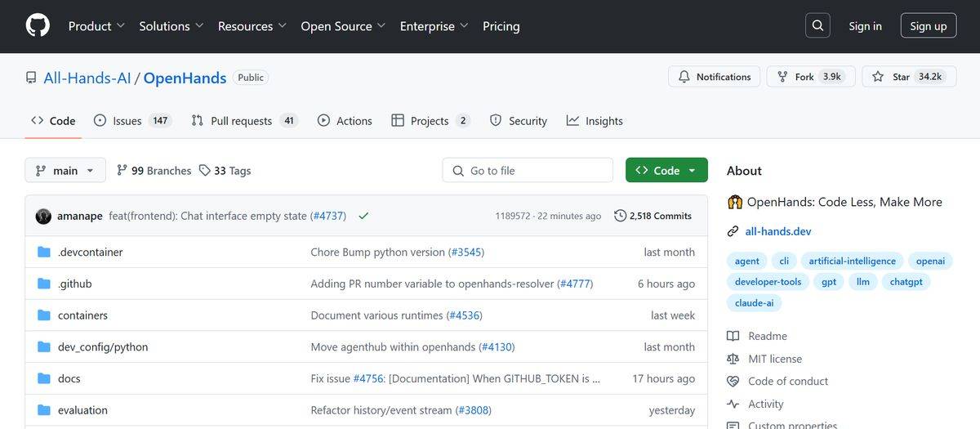Viewport: 980px width, 429px height.
Task: Click the Readme book icon
Action: click(x=733, y=336)
